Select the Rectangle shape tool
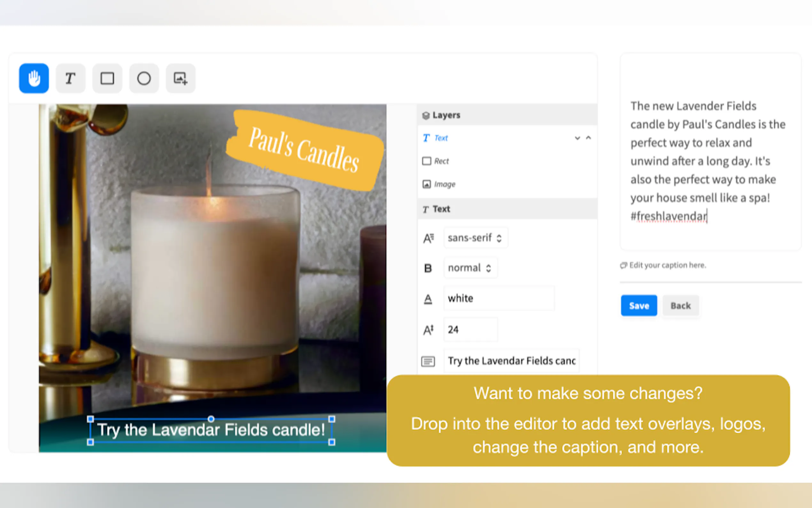This screenshot has width=812, height=508. click(107, 78)
